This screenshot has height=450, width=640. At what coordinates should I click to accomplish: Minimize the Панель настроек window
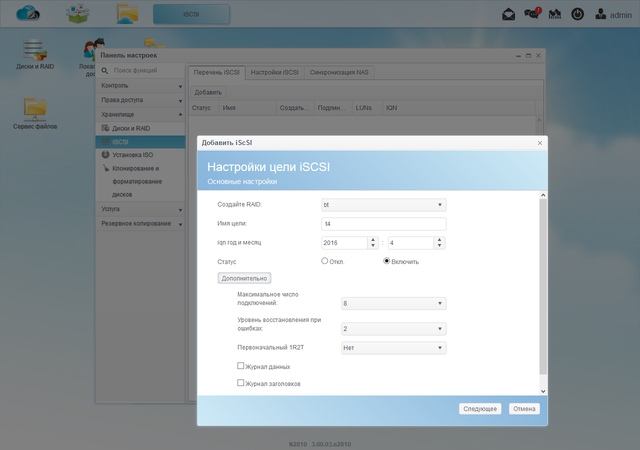coord(518,56)
